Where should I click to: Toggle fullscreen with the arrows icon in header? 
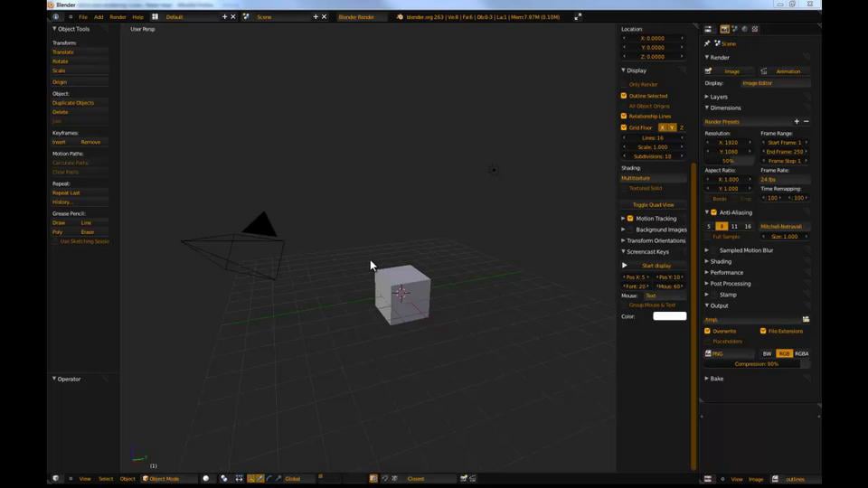(x=578, y=17)
